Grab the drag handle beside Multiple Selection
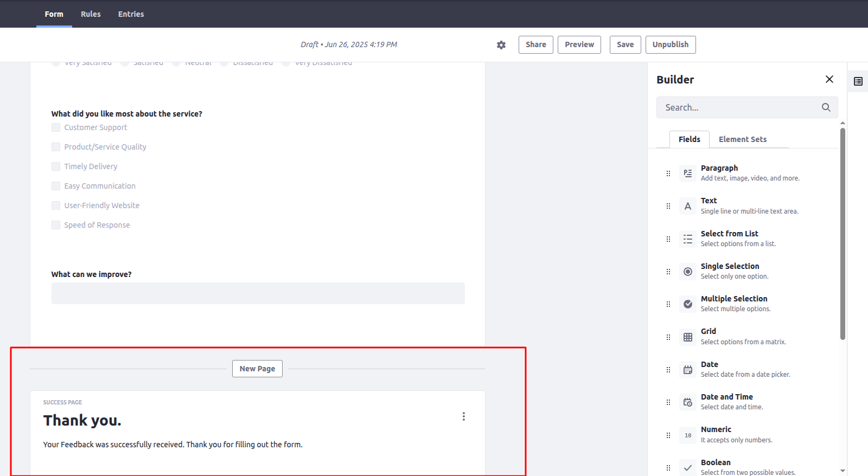 pos(668,304)
